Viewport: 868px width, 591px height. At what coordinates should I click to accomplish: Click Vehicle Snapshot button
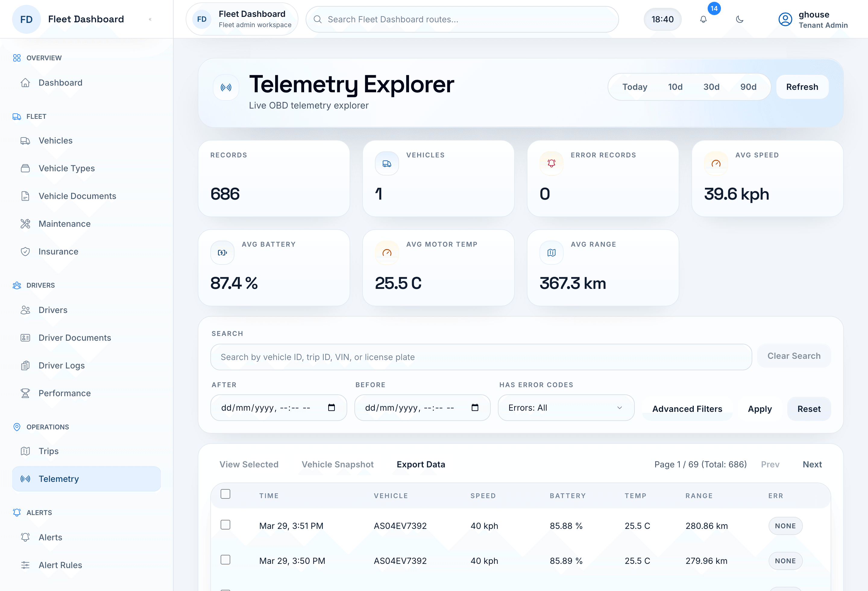(x=337, y=464)
